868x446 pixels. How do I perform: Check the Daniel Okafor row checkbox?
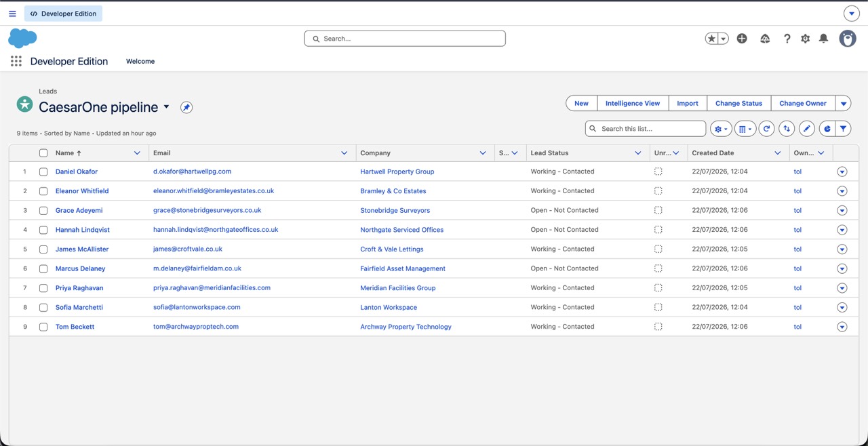(x=43, y=172)
